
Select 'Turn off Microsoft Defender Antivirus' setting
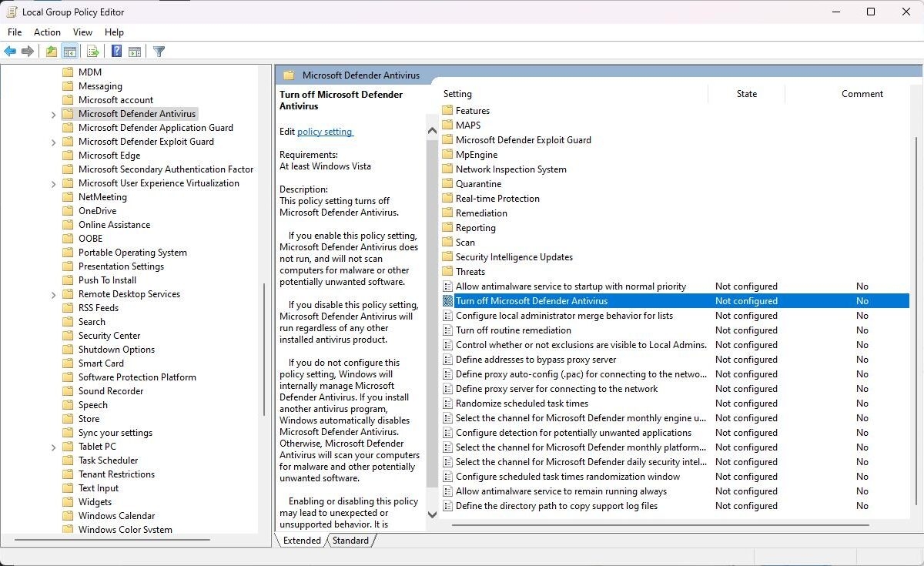675,301
